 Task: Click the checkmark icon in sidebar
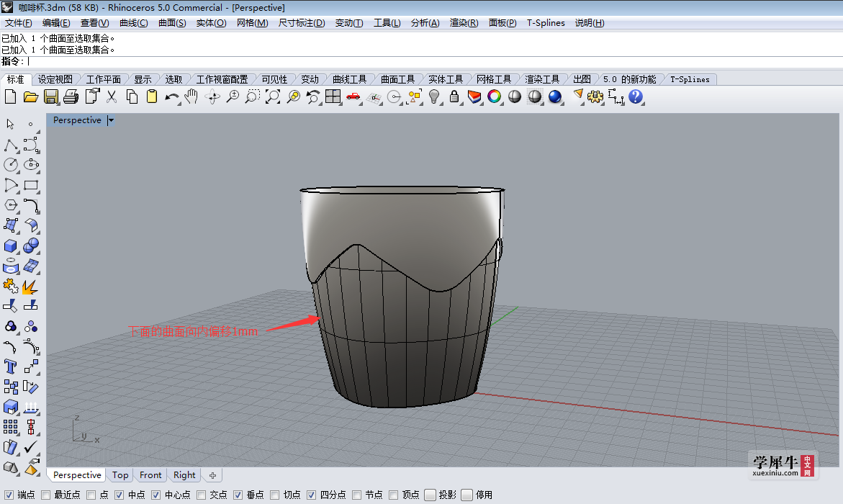pos(31,447)
